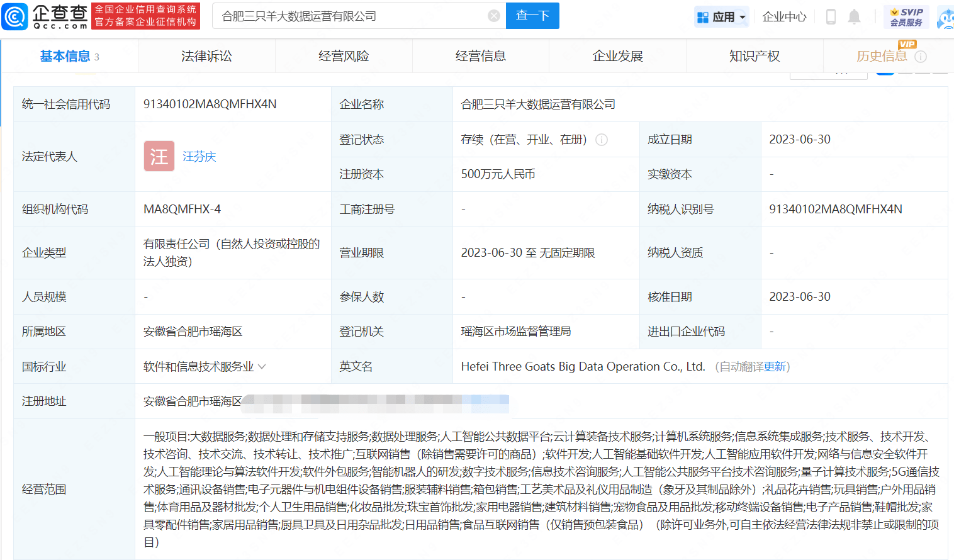Click company type 有限责任公司 value
The width and height of the screenshot is (954, 560).
[x=232, y=253]
